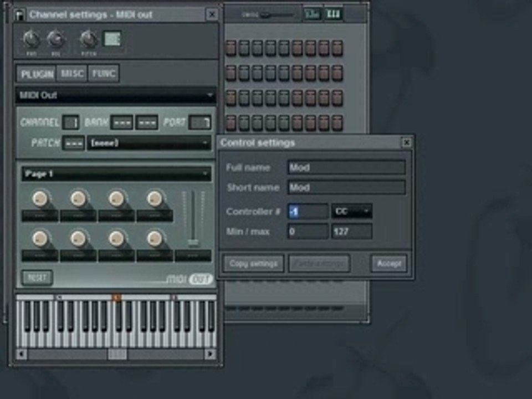The width and height of the screenshot is (532, 399).
Task: Click the third knob in bottom row of Page 1
Action: pyautogui.click(x=116, y=239)
